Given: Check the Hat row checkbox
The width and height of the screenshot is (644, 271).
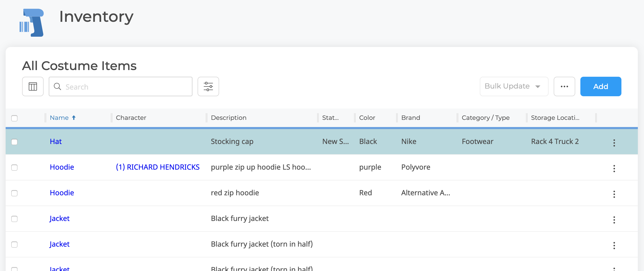Looking at the screenshot, I should (x=14, y=142).
